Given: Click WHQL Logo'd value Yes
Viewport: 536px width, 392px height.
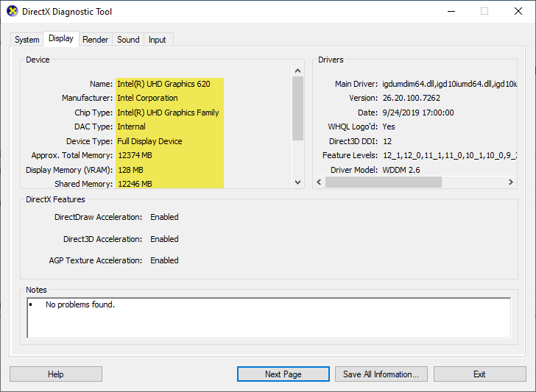Looking at the screenshot, I should pyautogui.click(x=389, y=126).
